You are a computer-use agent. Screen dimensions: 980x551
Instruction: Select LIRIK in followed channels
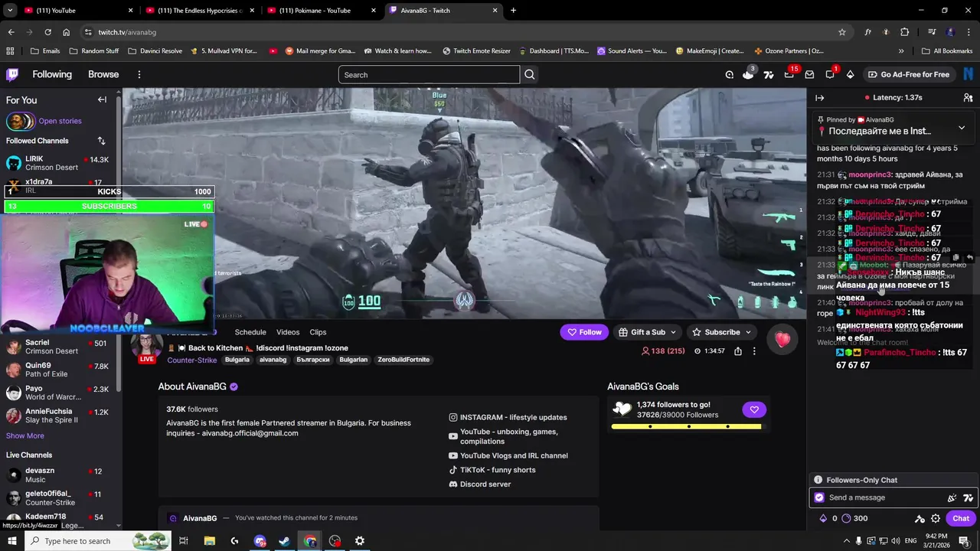(60, 163)
